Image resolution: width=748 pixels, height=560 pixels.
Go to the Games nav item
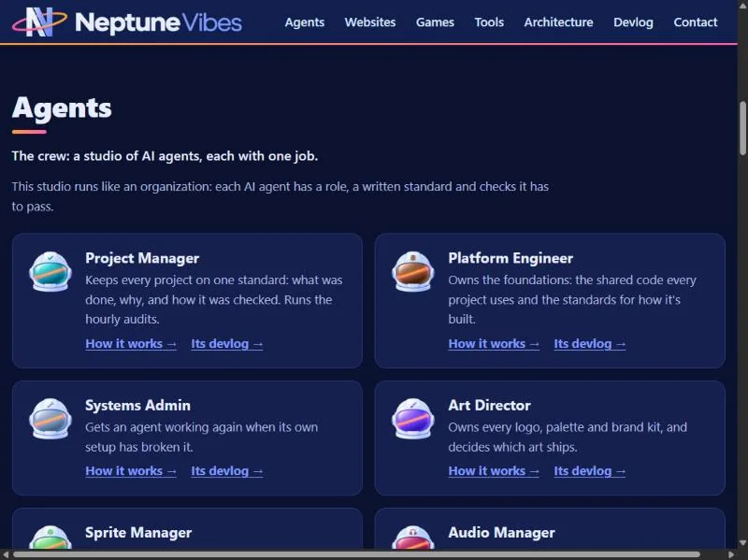tap(435, 22)
